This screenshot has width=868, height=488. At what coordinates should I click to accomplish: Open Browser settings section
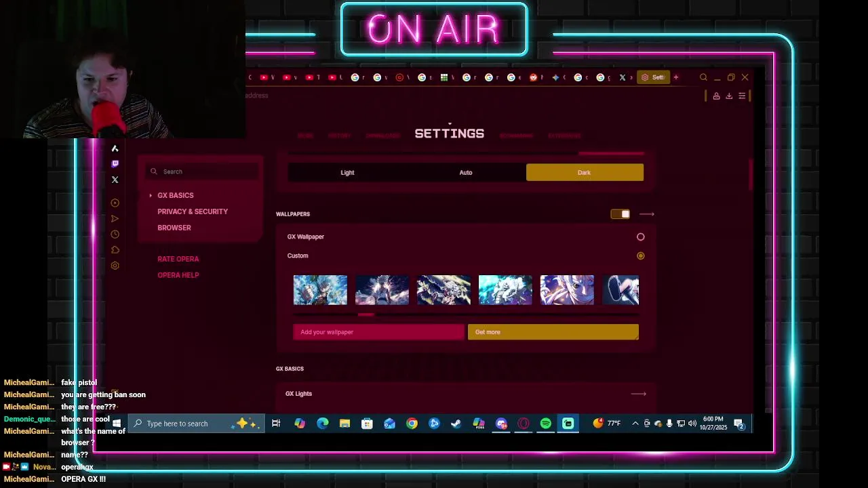point(174,228)
